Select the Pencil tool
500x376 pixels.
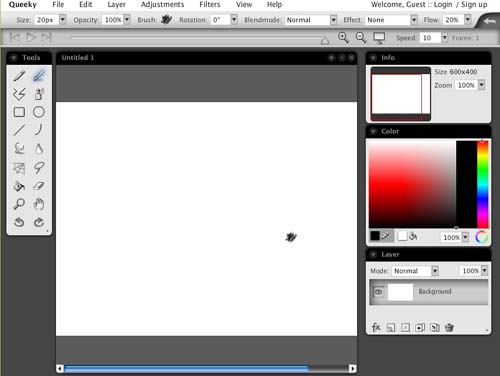click(x=19, y=76)
